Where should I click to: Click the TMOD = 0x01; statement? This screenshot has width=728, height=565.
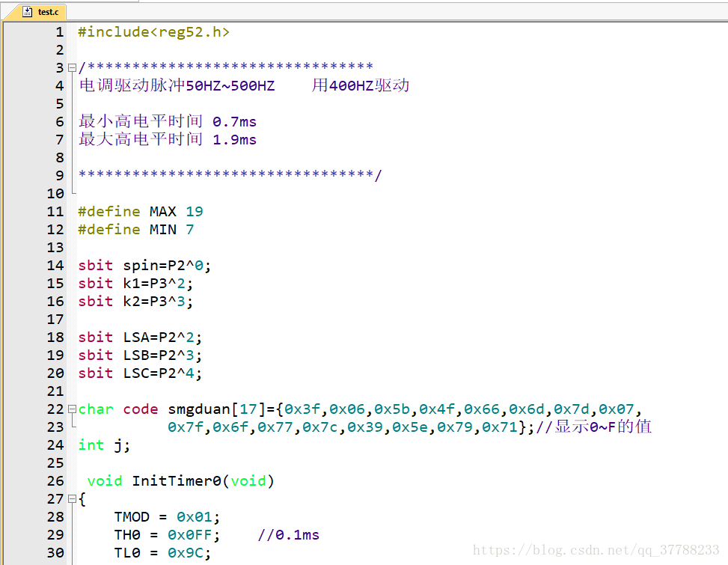coord(167,517)
